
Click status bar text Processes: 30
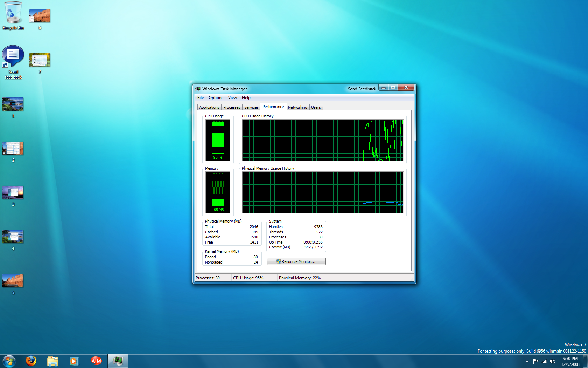[208, 278]
